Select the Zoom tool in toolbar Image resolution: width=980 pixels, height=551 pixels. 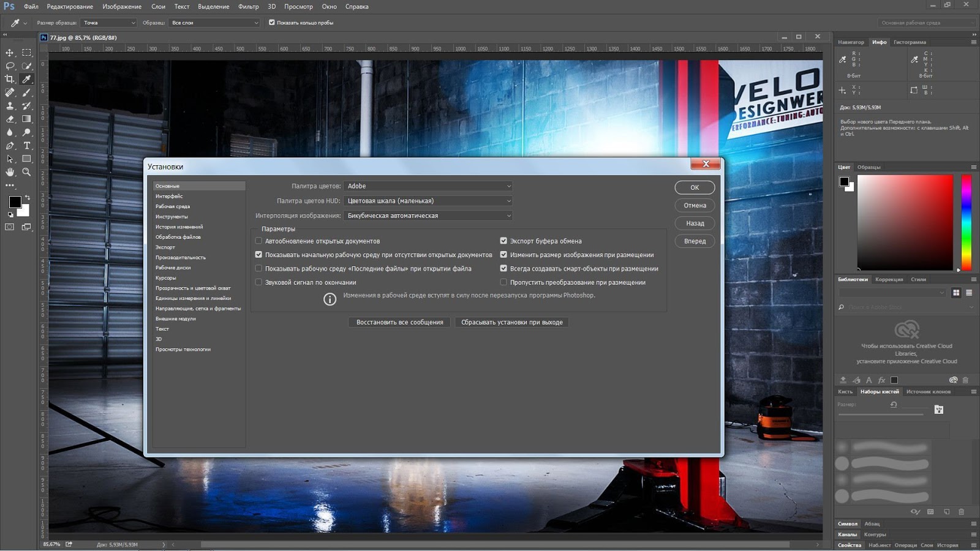point(26,172)
